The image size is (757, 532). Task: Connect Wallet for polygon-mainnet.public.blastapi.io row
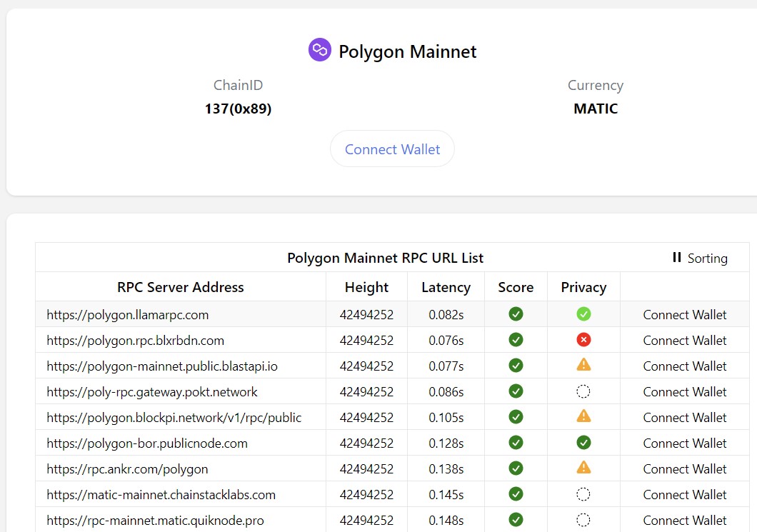point(685,366)
